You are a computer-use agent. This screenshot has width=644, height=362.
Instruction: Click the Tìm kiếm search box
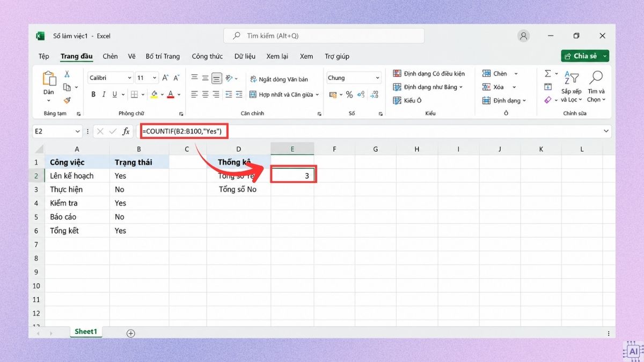click(324, 36)
